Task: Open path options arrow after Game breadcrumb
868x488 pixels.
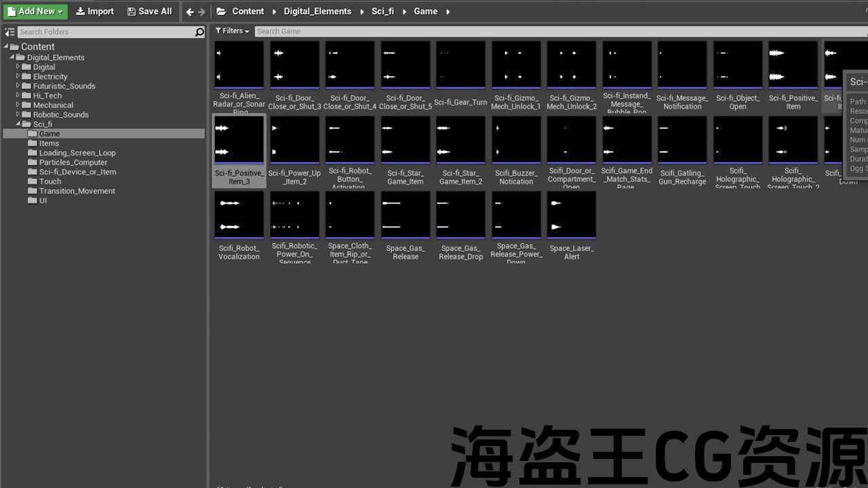Action: (x=448, y=12)
